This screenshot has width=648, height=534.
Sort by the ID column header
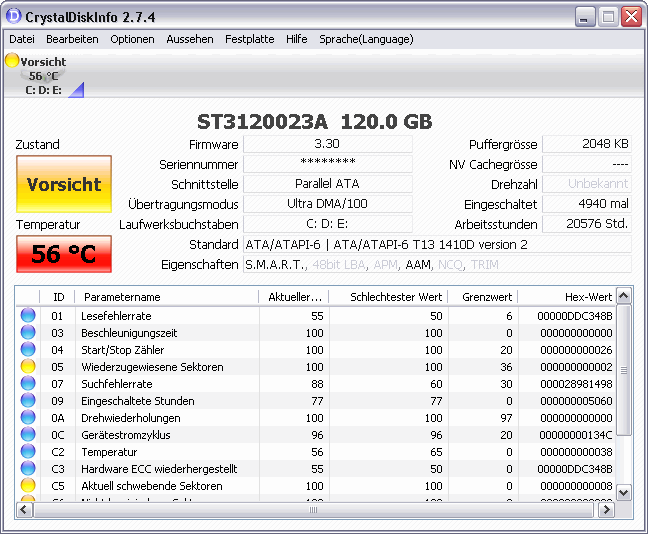pyautogui.click(x=58, y=297)
